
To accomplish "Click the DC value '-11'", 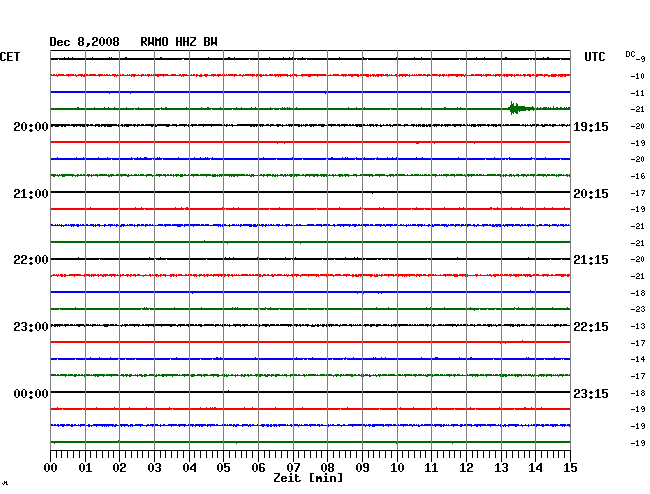I will click(638, 93).
